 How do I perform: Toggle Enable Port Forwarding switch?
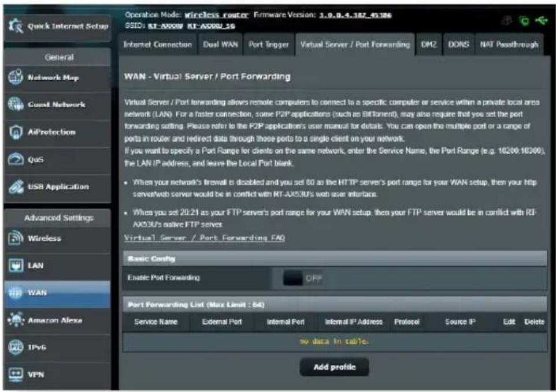click(x=302, y=278)
